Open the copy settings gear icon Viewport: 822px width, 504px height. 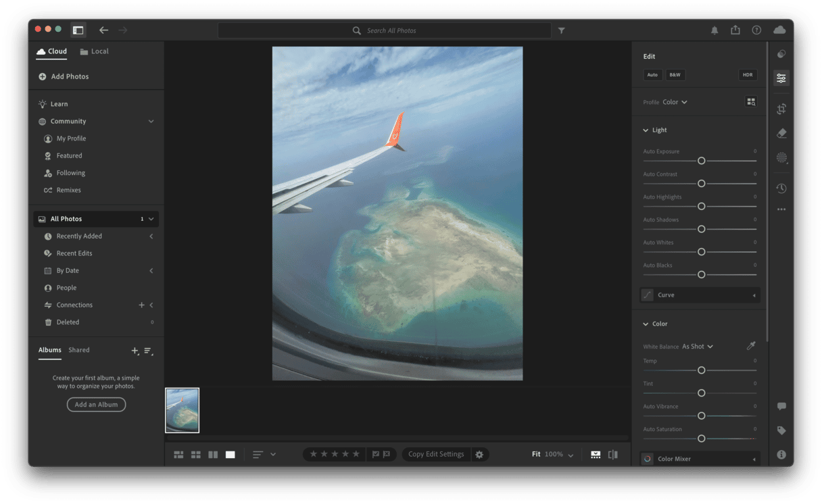click(x=479, y=455)
